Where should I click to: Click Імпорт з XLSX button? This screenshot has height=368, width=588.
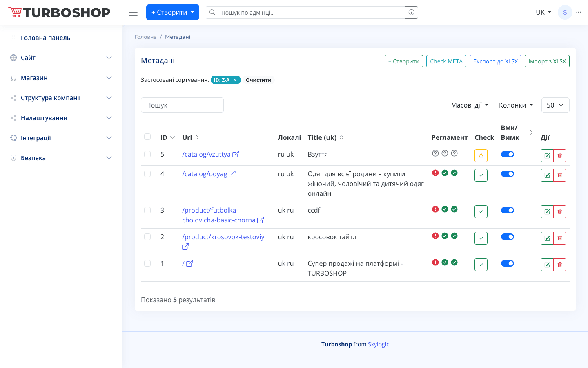point(547,61)
